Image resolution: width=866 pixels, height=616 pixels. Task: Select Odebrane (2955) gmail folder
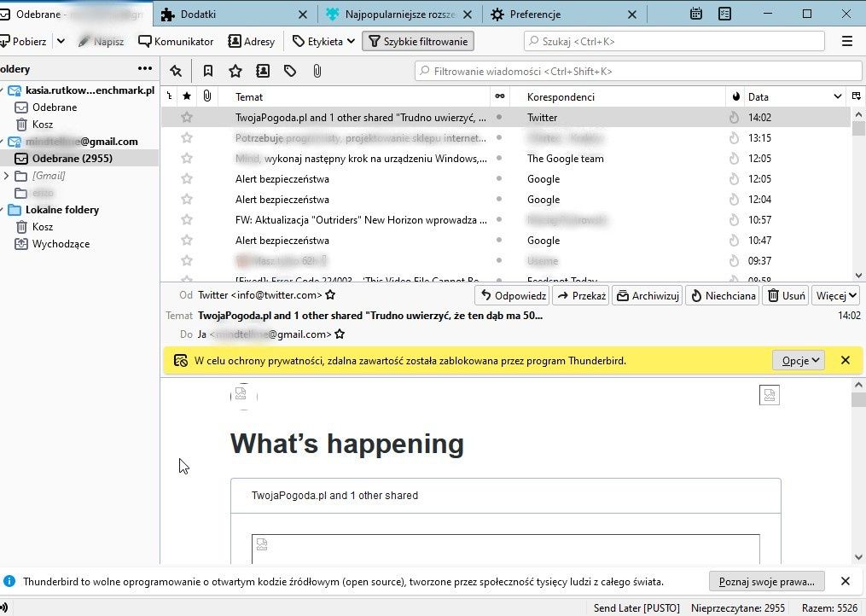click(72, 159)
